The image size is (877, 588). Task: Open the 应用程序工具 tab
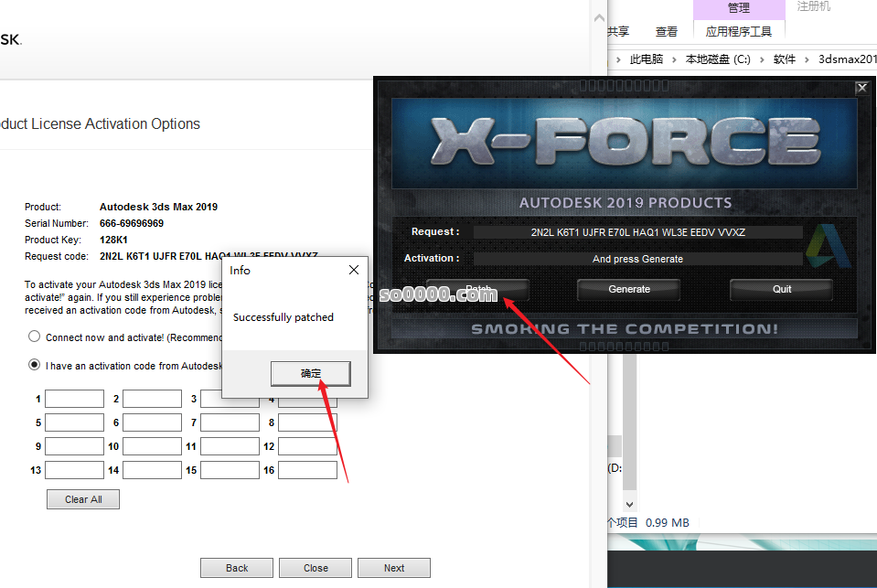pyautogui.click(x=740, y=32)
